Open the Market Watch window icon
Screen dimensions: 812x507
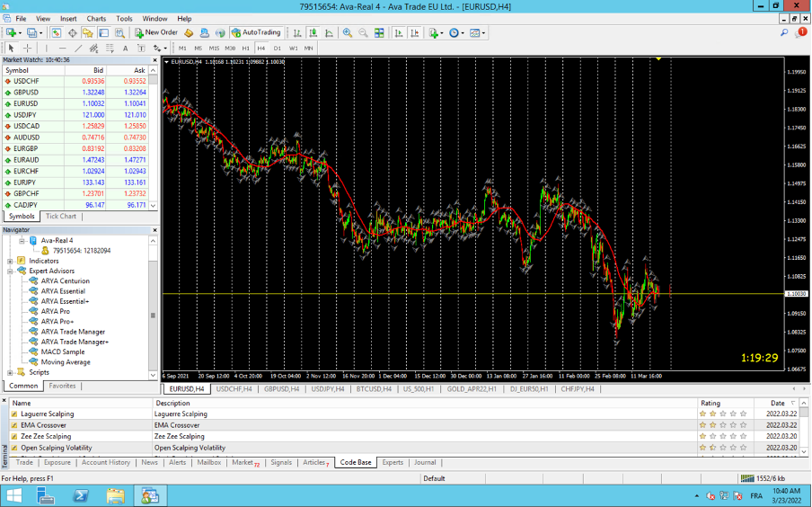coord(56,32)
